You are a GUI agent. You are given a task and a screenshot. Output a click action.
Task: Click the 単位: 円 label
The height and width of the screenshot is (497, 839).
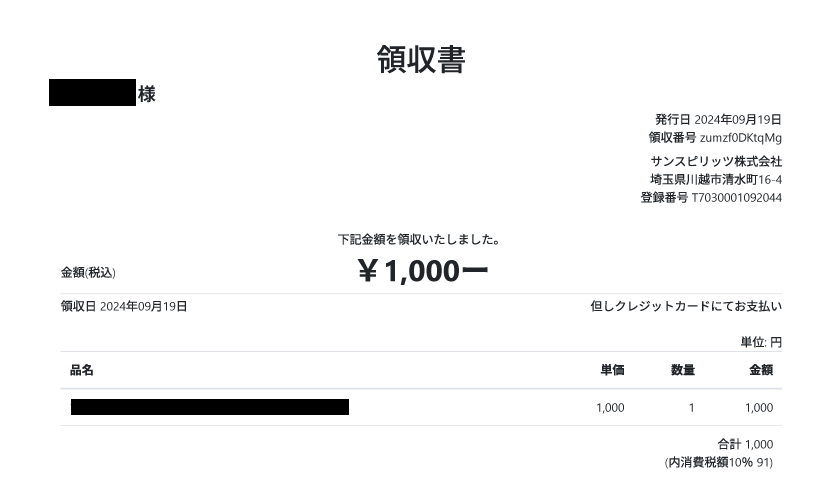761,342
